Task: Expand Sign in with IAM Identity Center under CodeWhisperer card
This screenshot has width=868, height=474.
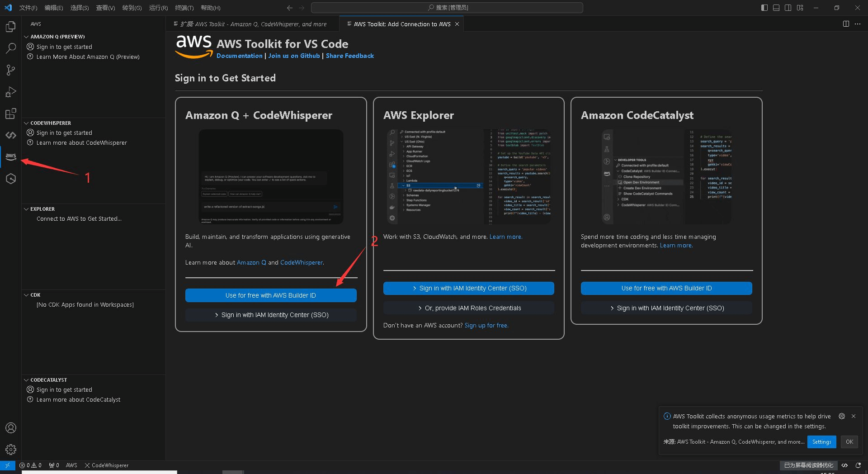Action: (x=271, y=315)
